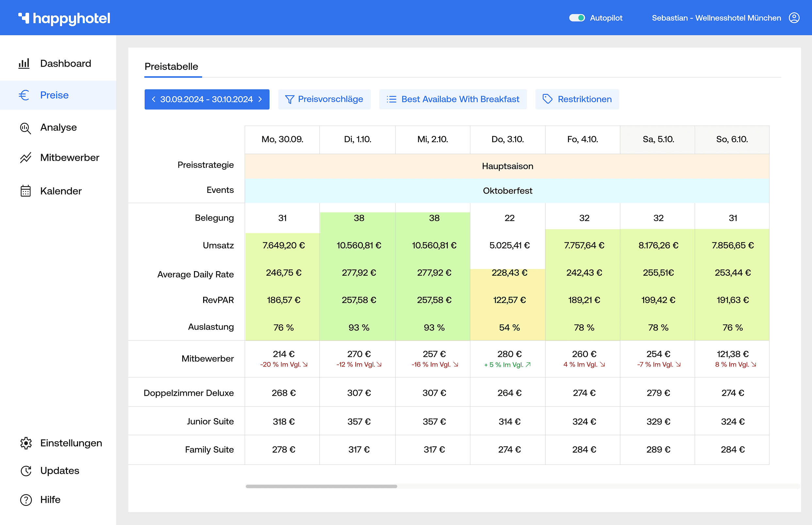Click the Updates clock icon
This screenshot has width=812, height=525.
25,471
